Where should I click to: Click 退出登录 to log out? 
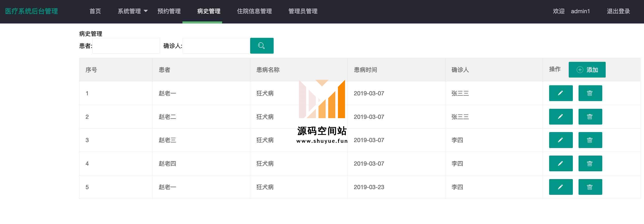pyautogui.click(x=618, y=11)
